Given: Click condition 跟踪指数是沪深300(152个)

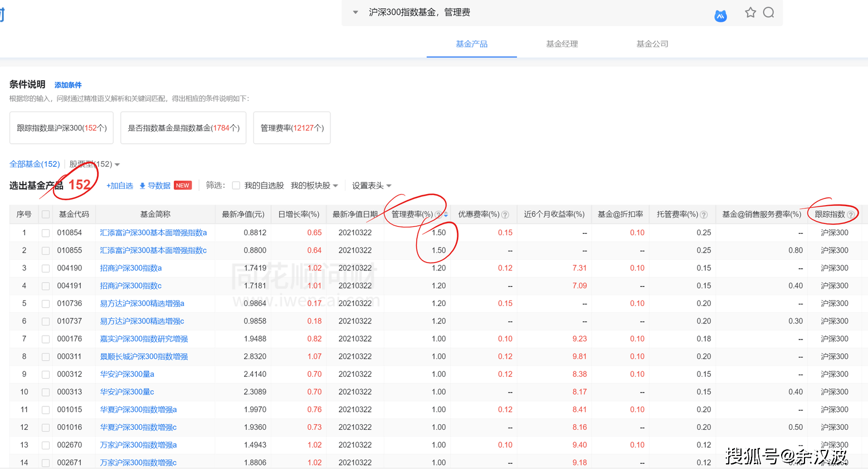Looking at the screenshot, I should pos(61,128).
